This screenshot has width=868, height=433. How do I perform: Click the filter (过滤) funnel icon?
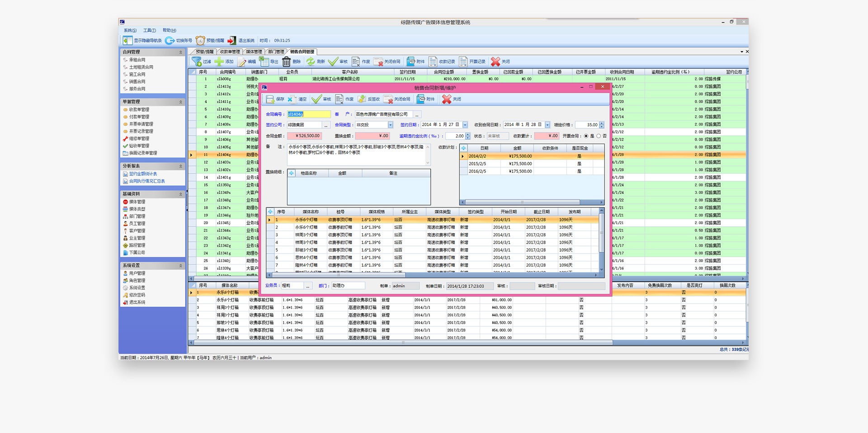[197, 61]
